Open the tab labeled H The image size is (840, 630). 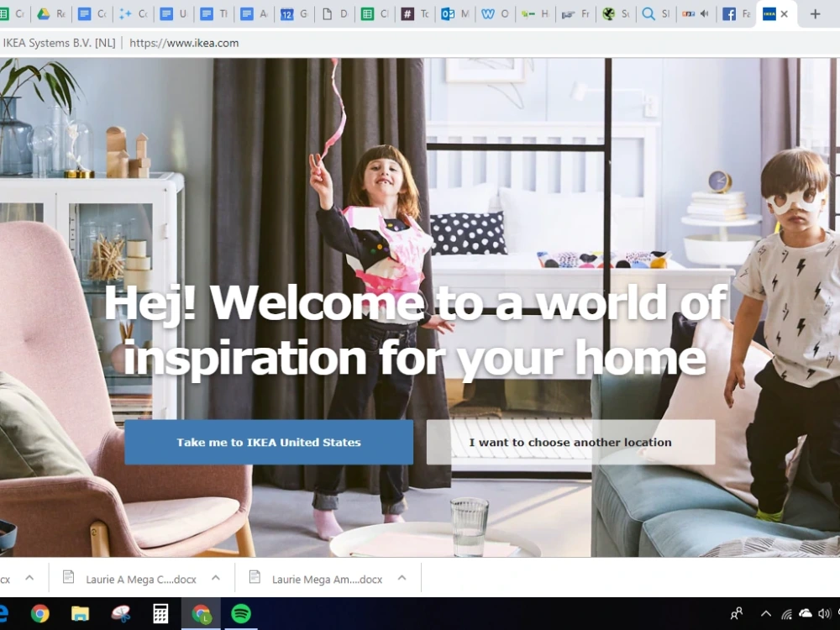click(535, 14)
